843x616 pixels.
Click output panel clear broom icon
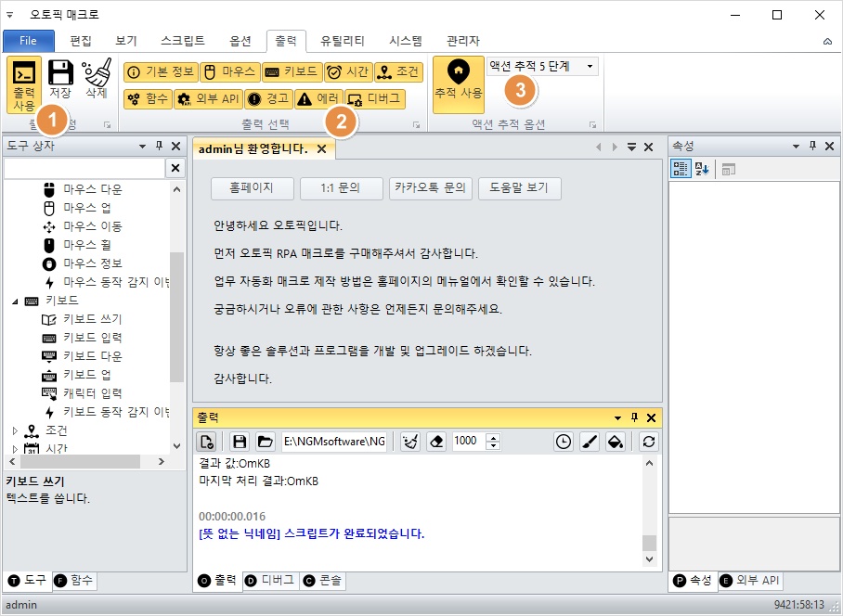pyautogui.click(x=410, y=442)
